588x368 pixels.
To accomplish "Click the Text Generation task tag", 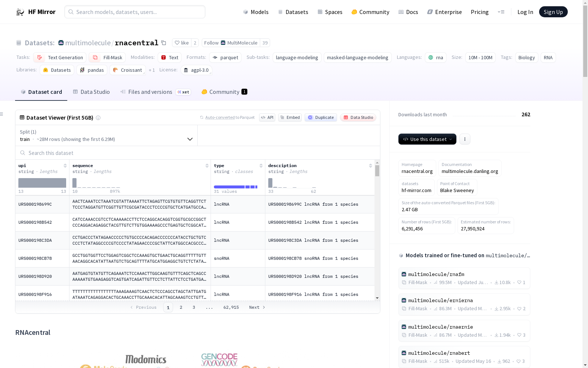I will coord(60,57).
